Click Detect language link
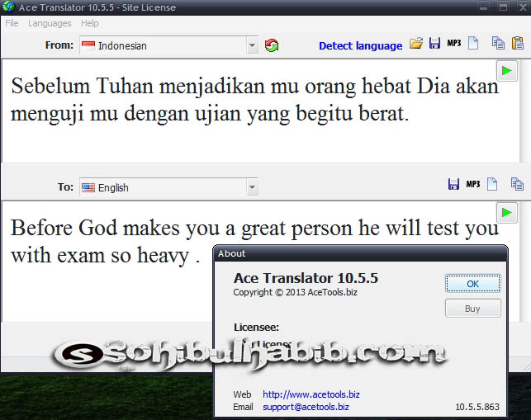The image size is (531, 420). 360,45
